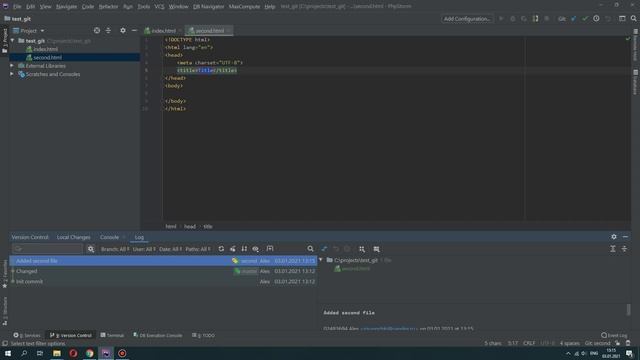The height and width of the screenshot is (360, 640).
Task: Expand External Libraries node
Action: pos(12,66)
